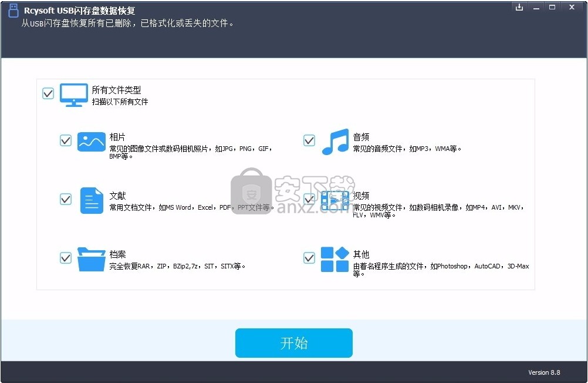Click the music note icon beside 音频

coord(334,142)
